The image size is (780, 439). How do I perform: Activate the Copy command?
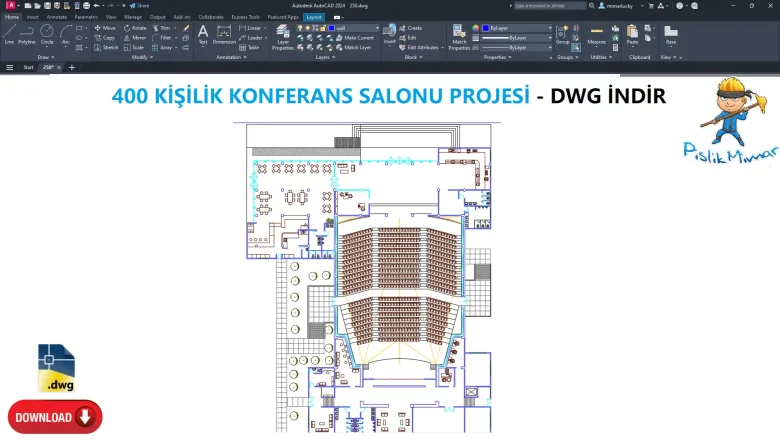click(105, 38)
